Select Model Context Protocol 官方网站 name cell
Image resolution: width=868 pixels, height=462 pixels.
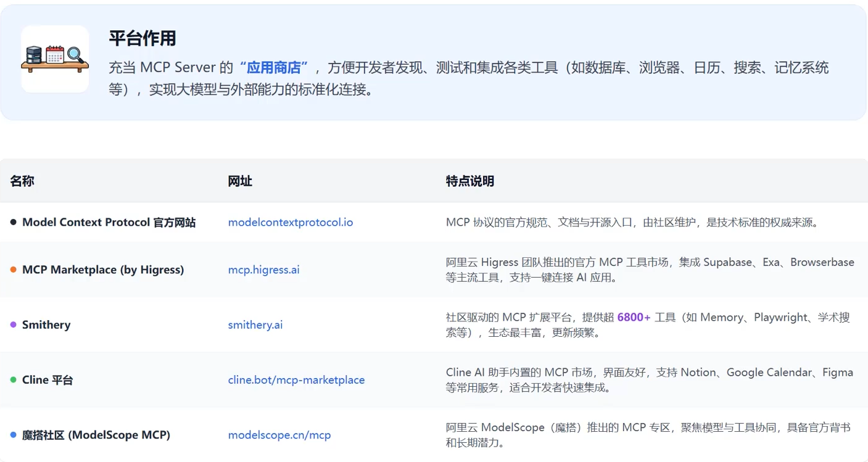pos(109,222)
